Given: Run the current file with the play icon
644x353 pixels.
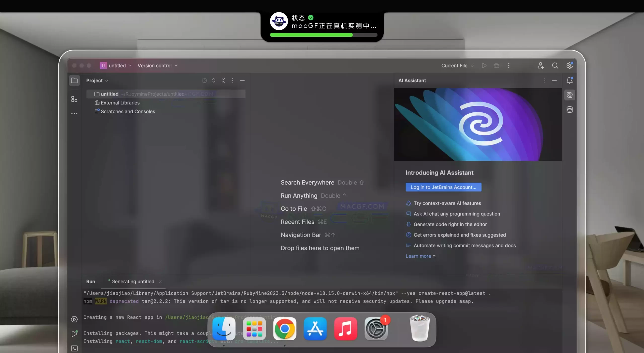Looking at the screenshot, I should point(484,65).
